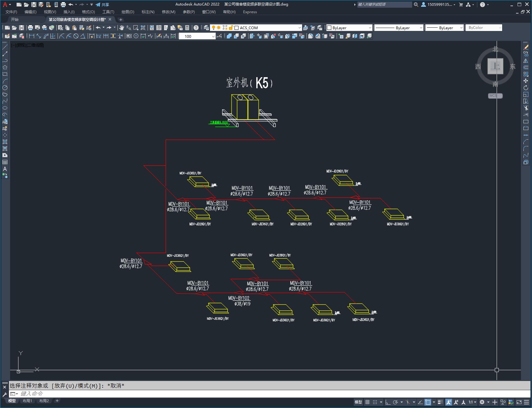532x408 pixels.
Task: Select the Line draw tool
Action: point(5,47)
